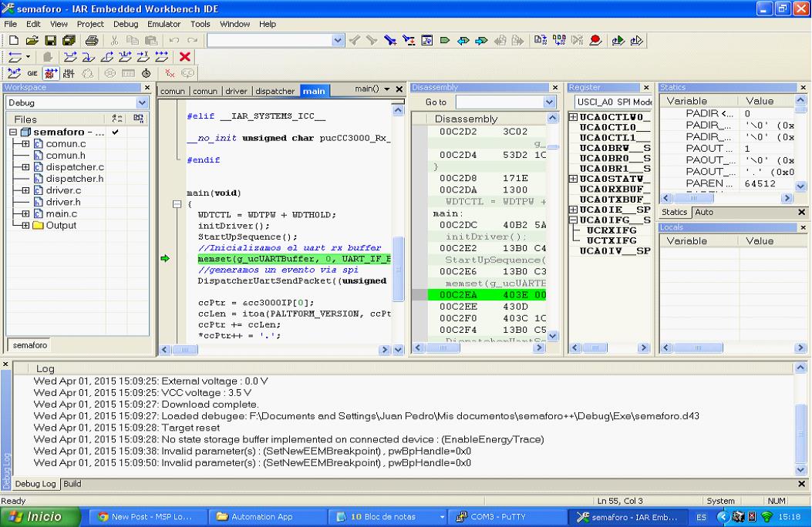This screenshot has height=527, width=812.
Task: Switch to the dispatcher editor tab
Action: click(x=275, y=91)
